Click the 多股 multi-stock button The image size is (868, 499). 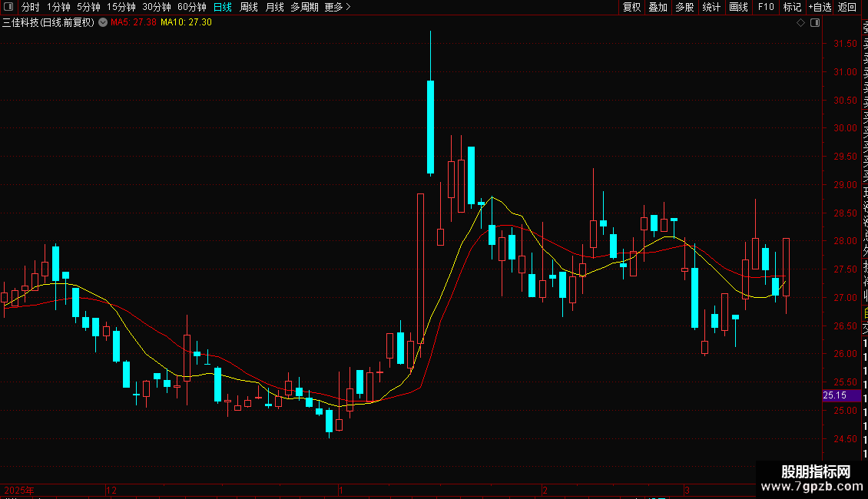point(684,7)
